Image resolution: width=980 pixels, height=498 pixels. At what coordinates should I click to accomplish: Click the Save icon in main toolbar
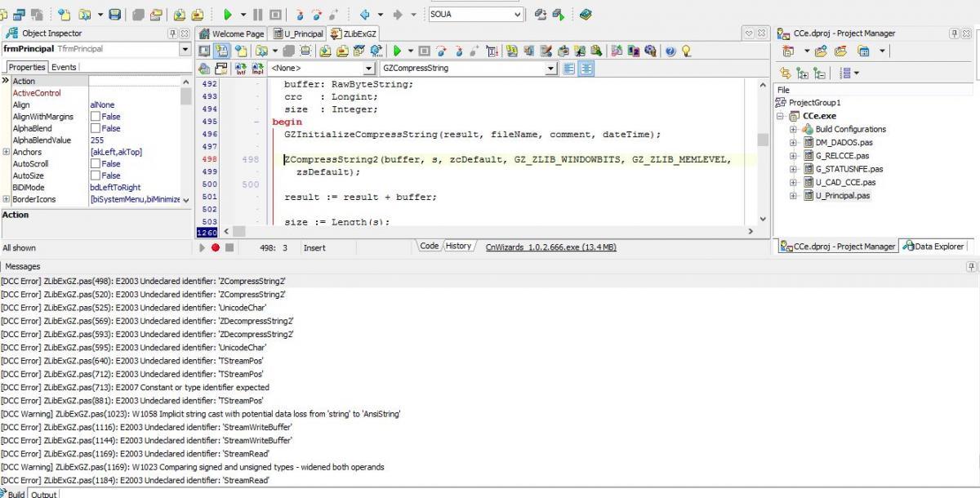click(x=115, y=15)
